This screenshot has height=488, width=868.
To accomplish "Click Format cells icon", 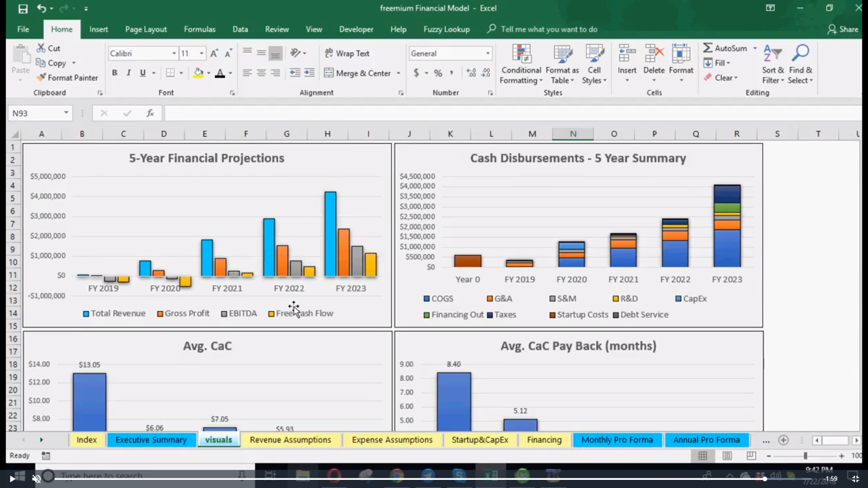I will coord(681,54).
